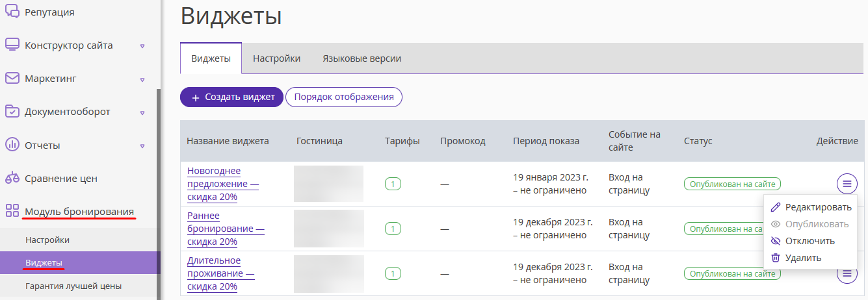Click the Создать виджет button

(231, 97)
